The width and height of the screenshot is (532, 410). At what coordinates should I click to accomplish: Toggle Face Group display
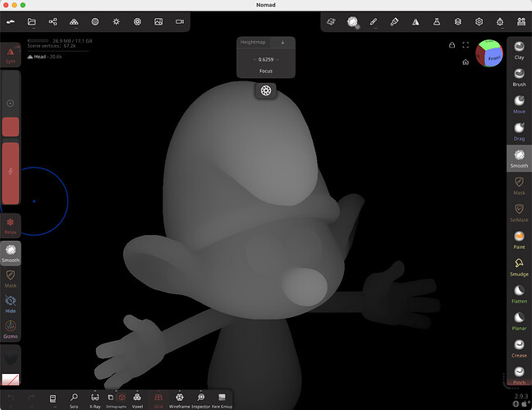click(x=222, y=400)
